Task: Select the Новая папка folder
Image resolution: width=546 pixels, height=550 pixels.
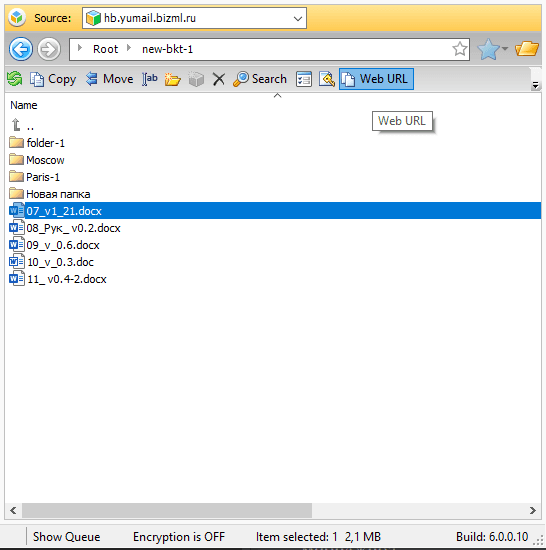Action: tap(49, 194)
